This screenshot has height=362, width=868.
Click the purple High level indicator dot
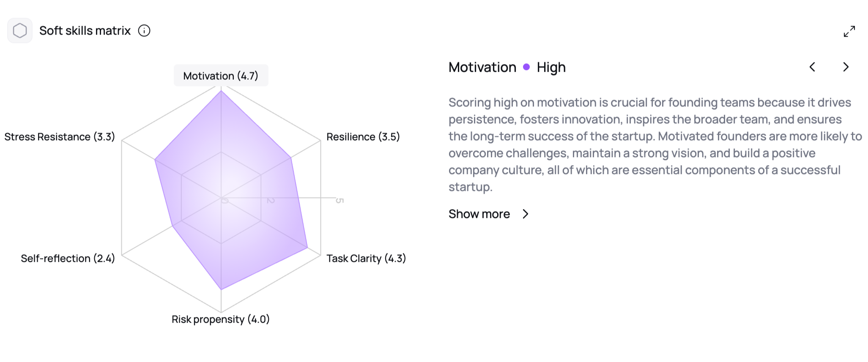tap(526, 67)
